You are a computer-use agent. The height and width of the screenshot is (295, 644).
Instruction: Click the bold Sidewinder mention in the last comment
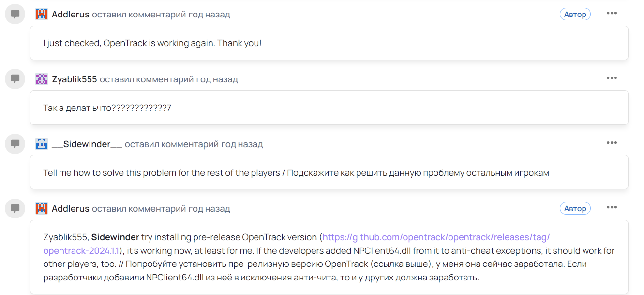115,237
